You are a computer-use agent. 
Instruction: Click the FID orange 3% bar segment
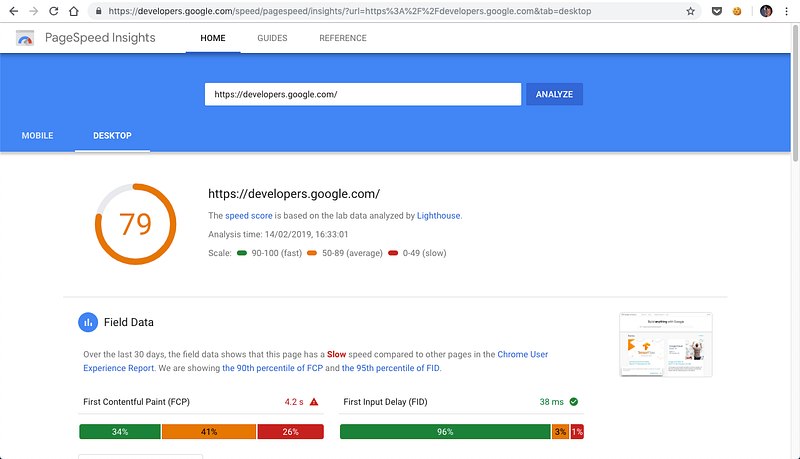click(560, 431)
